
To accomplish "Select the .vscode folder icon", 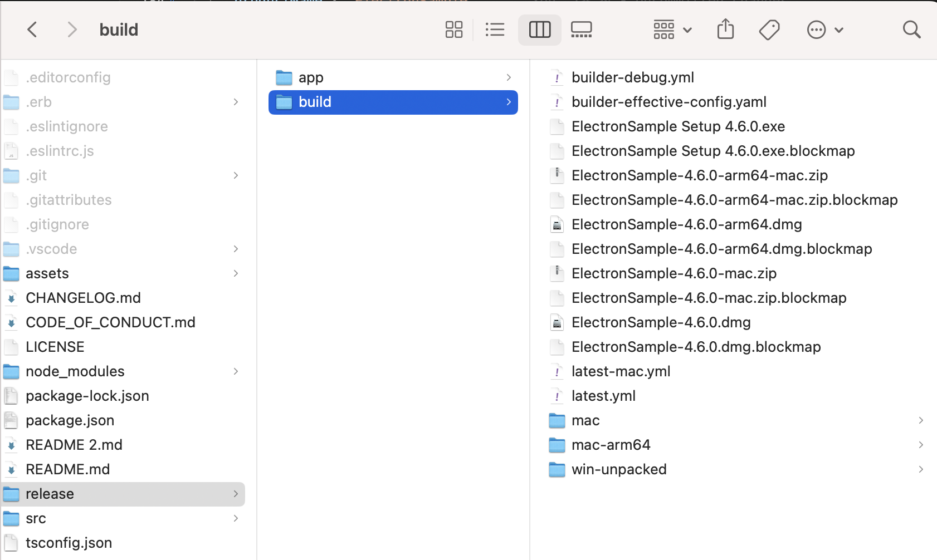I will pyautogui.click(x=11, y=249).
